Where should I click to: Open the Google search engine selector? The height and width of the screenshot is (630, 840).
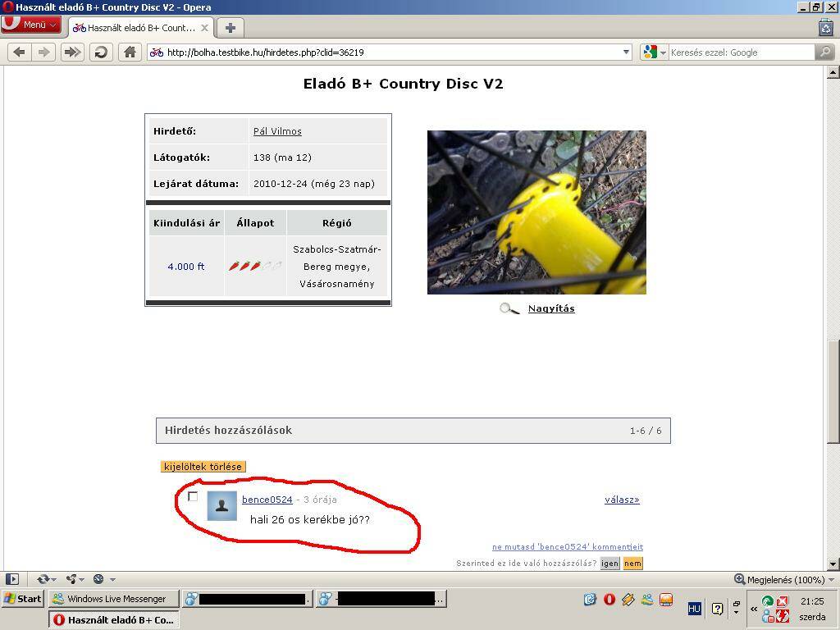654,52
